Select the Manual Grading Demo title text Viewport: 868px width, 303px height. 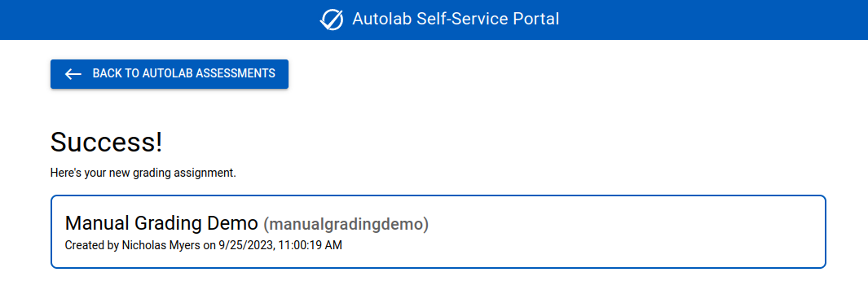161,223
